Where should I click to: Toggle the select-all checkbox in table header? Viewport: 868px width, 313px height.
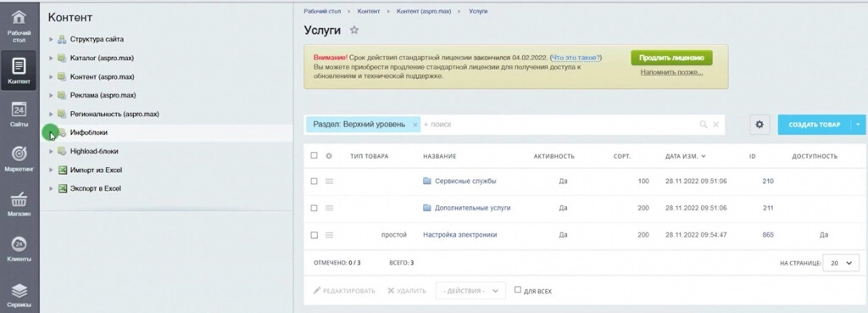[314, 156]
